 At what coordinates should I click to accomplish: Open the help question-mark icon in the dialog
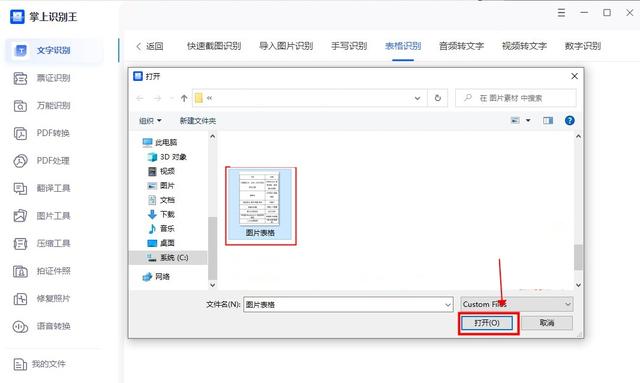569,120
